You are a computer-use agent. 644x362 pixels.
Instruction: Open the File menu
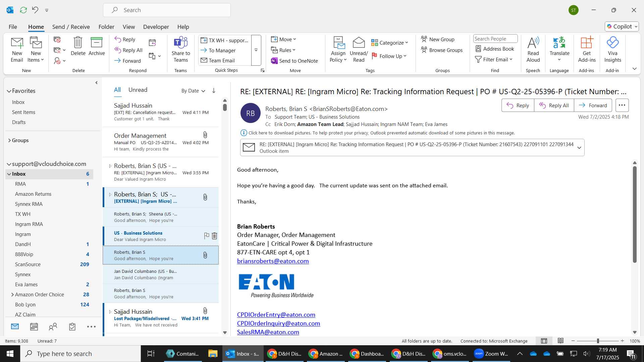[13, 27]
